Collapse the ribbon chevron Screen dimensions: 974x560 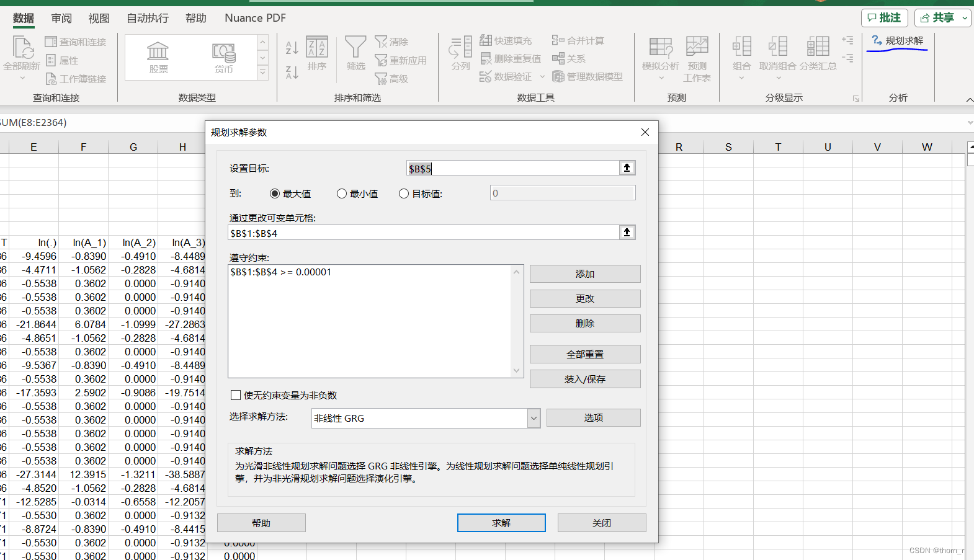click(970, 99)
